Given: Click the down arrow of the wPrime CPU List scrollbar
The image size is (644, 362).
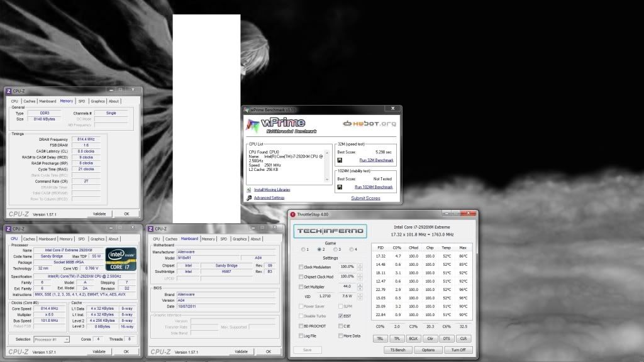Looking at the screenshot, I should click(327, 179).
